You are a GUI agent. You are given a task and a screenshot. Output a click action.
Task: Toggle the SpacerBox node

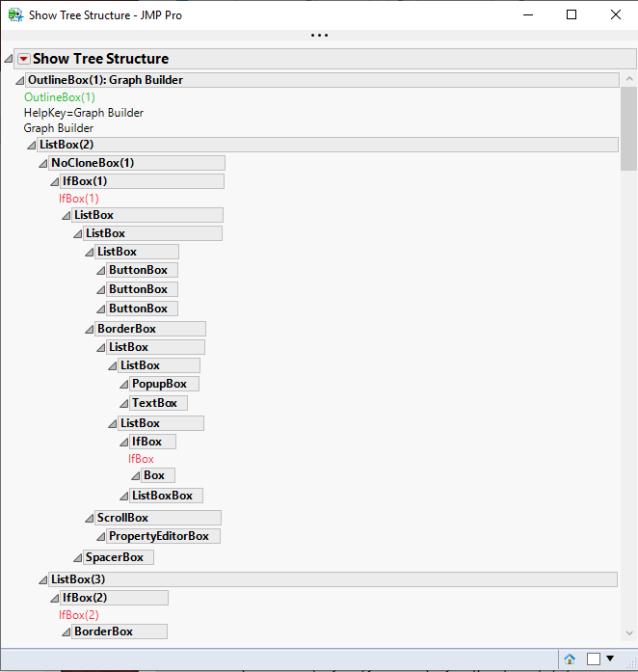(77, 557)
